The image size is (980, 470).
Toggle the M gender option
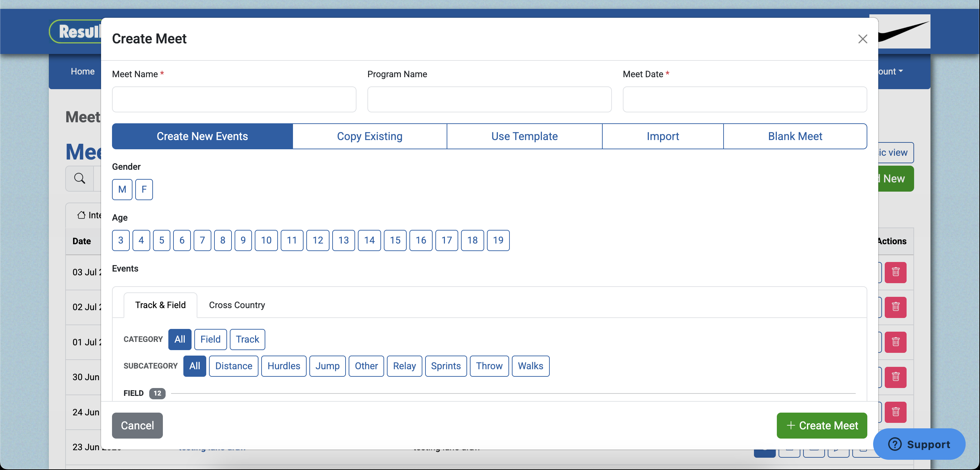pyautogui.click(x=122, y=189)
